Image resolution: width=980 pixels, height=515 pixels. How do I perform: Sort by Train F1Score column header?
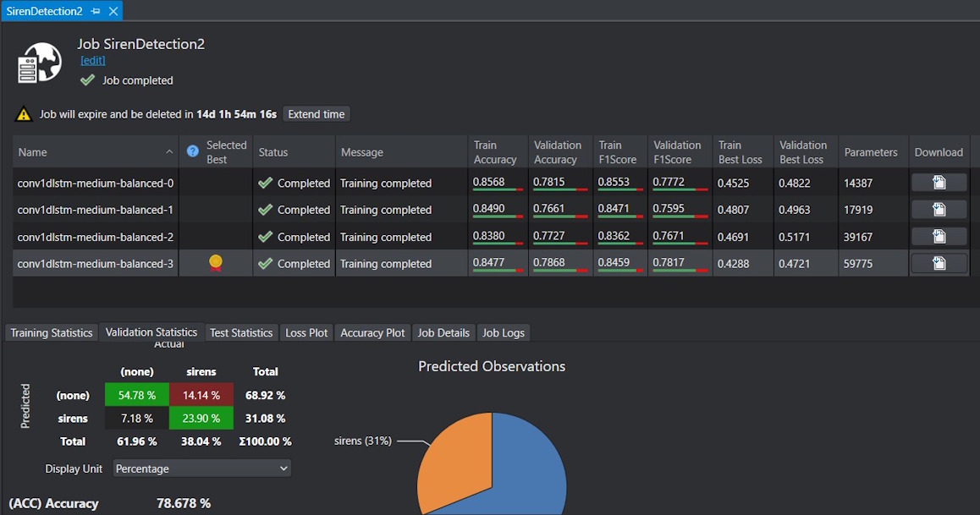pos(620,151)
